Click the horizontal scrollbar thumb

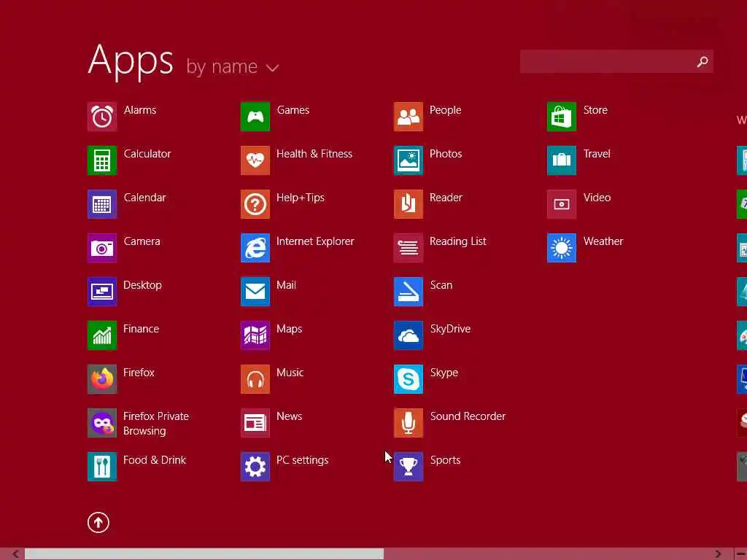pyautogui.click(x=204, y=554)
